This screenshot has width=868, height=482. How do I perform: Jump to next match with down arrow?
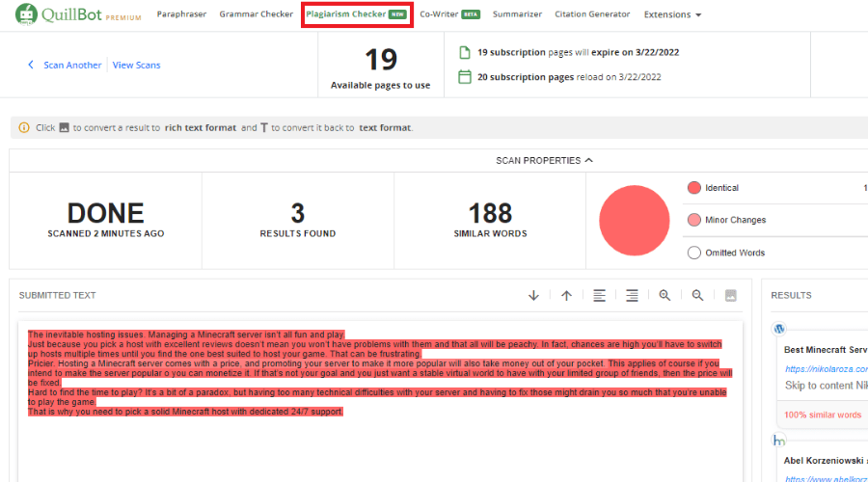(x=533, y=296)
